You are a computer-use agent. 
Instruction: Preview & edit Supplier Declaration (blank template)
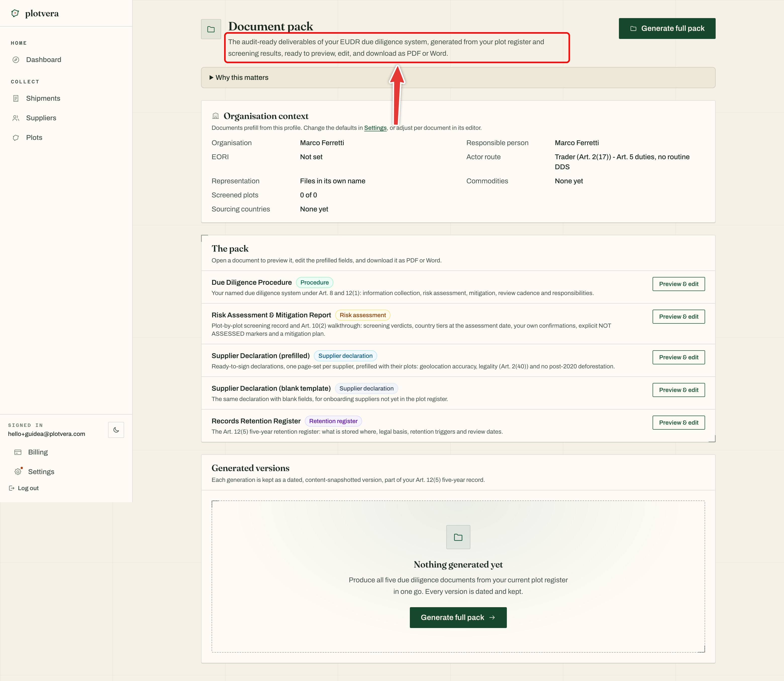click(x=678, y=390)
